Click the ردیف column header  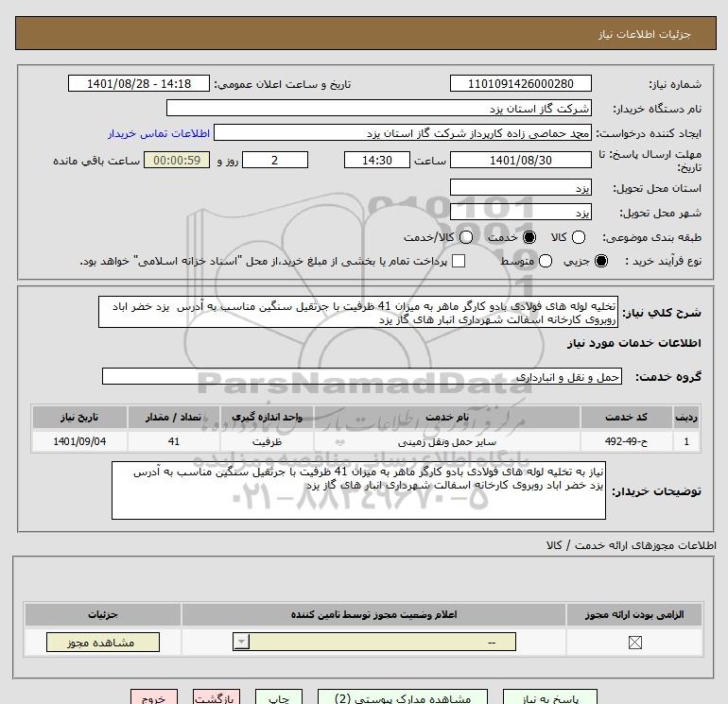coord(686,417)
